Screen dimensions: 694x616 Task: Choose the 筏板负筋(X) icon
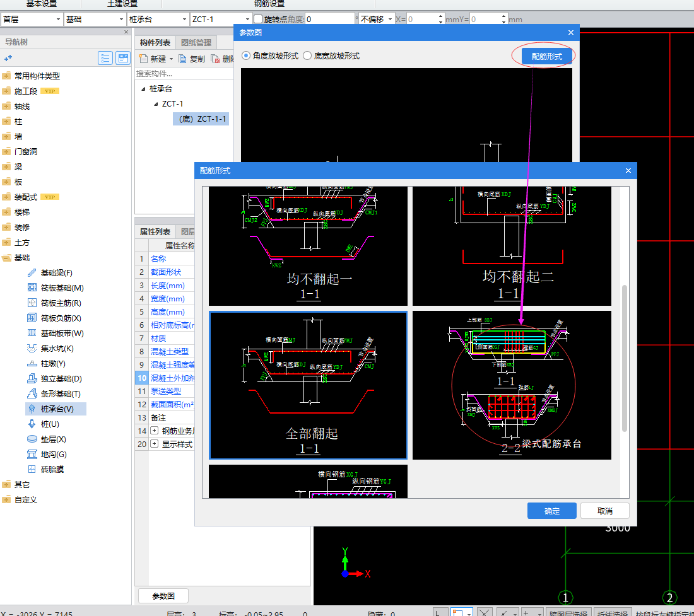point(32,318)
